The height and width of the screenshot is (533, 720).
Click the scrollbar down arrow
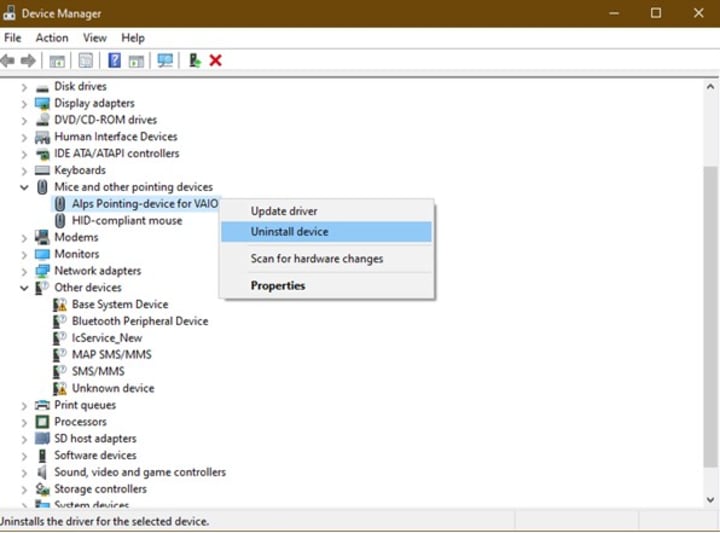pos(710,499)
